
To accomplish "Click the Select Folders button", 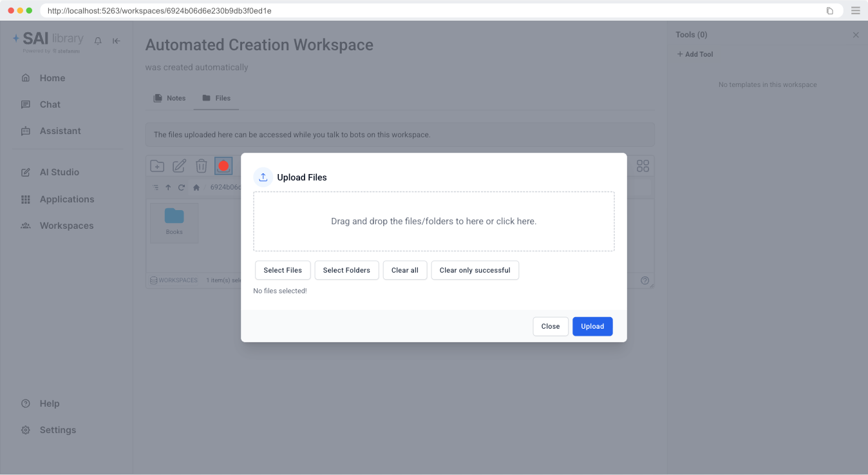I will click(346, 270).
